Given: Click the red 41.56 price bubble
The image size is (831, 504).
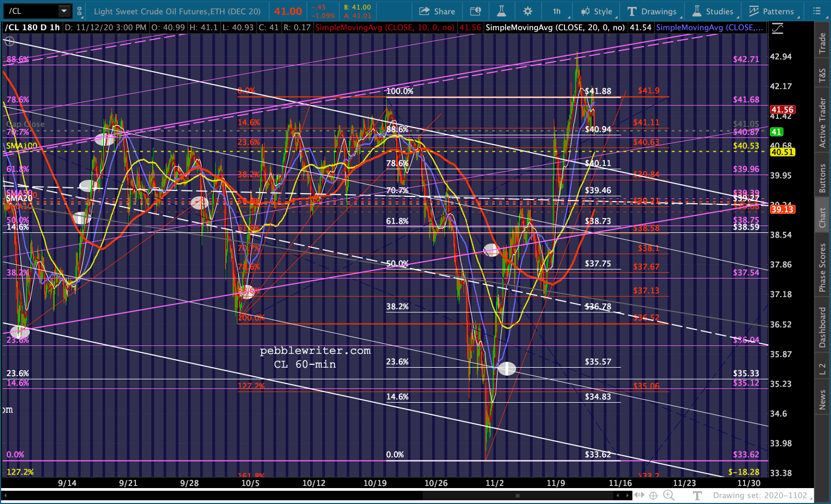Looking at the screenshot, I should (782, 109).
